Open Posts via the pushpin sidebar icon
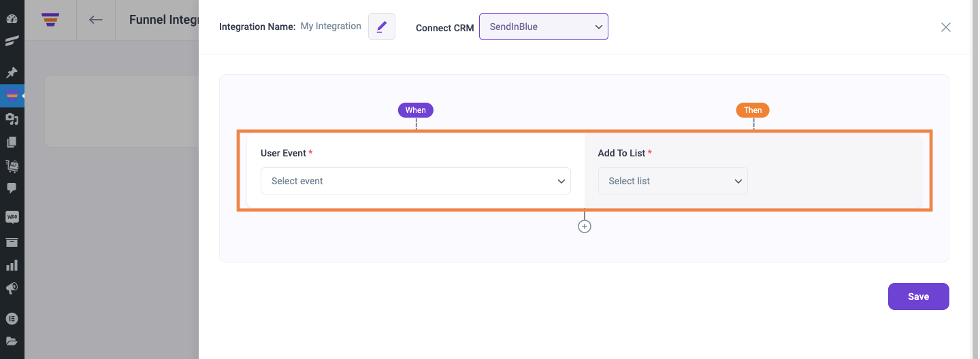Viewport: 980px width, 359px height. pyautogui.click(x=12, y=73)
